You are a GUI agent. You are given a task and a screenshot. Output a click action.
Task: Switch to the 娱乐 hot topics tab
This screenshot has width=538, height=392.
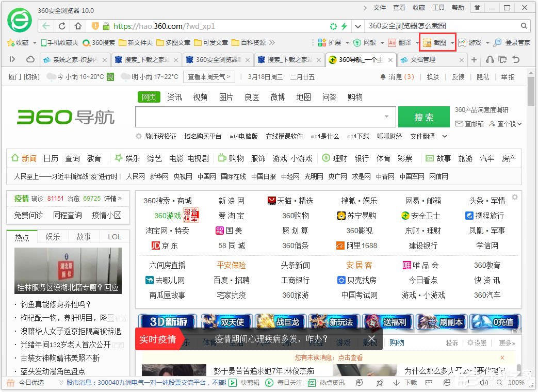point(52,236)
